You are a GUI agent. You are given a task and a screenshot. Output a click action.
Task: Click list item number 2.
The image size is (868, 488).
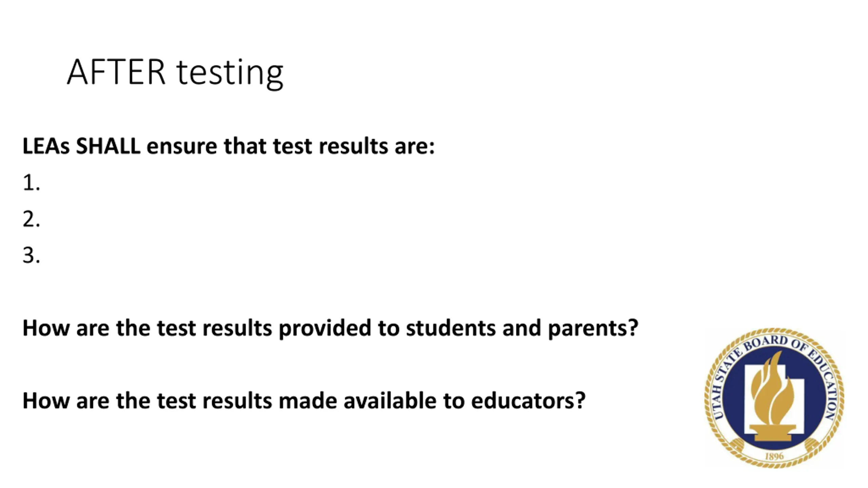[31, 219]
